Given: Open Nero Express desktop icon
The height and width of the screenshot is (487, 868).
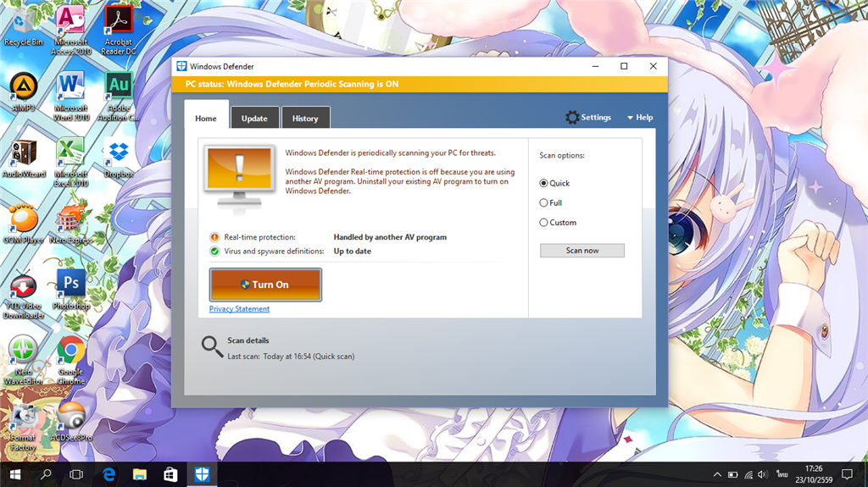Looking at the screenshot, I should [x=71, y=224].
